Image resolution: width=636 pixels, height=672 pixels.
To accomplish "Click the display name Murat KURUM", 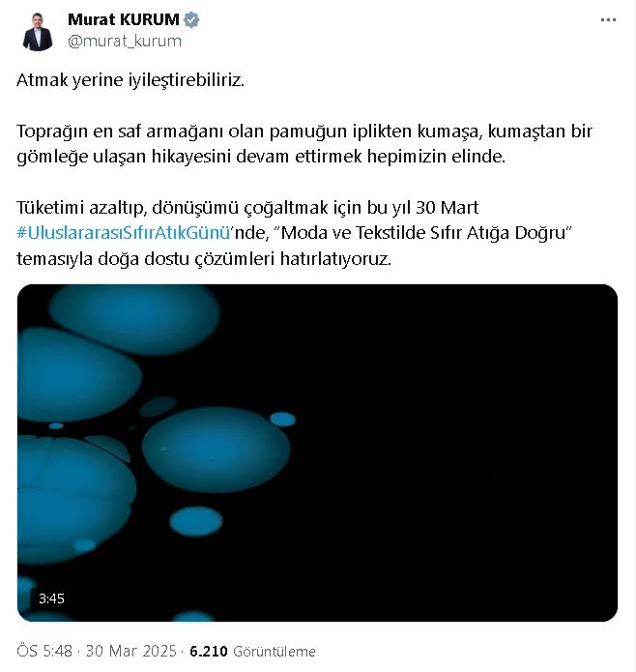I will [x=124, y=19].
